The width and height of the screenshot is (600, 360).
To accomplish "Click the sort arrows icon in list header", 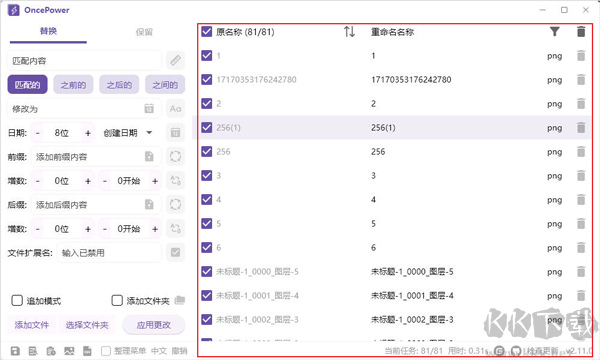I will coord(349,32).
